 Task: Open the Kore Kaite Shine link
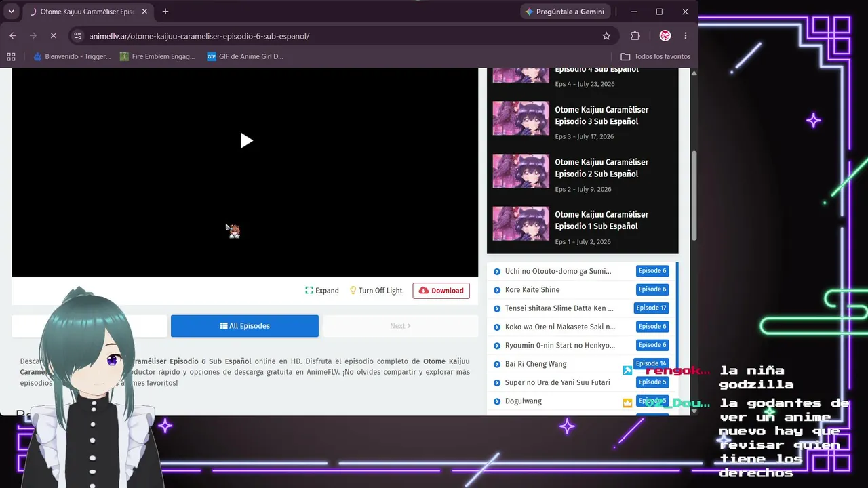coord(532,289)
